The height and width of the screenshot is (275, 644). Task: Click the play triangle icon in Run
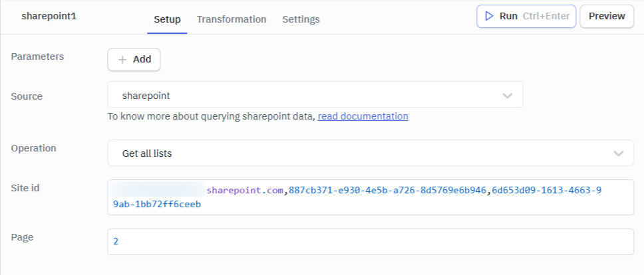pyautogui.click(x=489, y=16)
